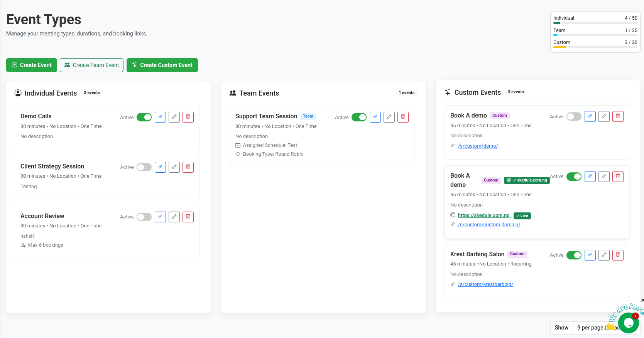The image size is (644, 338).
Task: Delete the inactive Book A demo event
Action: pyautogui.click(x=618, y=116)
